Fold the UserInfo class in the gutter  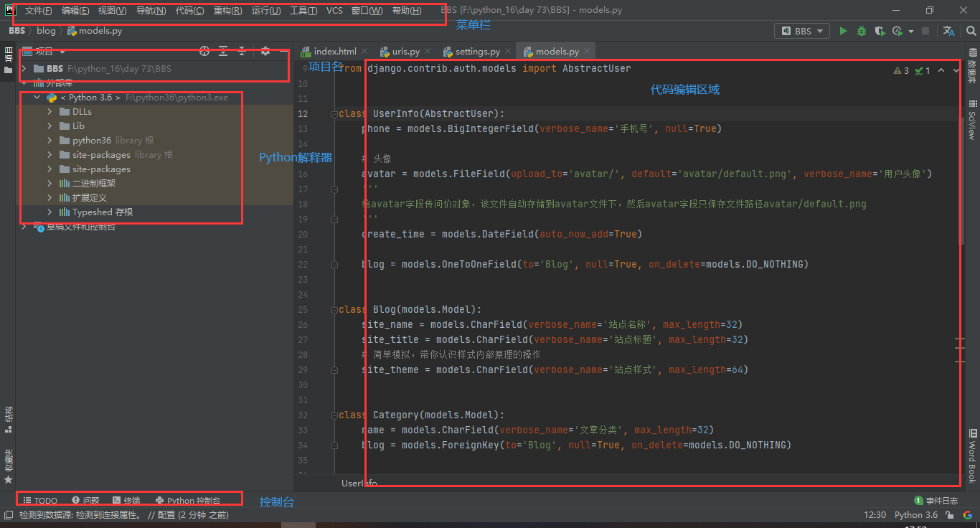tap(334, 114)
